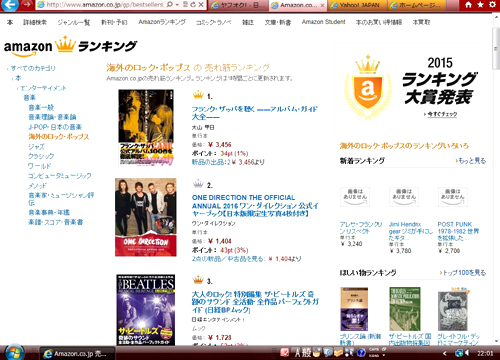500x360 pixels.
Task: Click the page vertical scrollbar thumb
Action: (496, 49)
